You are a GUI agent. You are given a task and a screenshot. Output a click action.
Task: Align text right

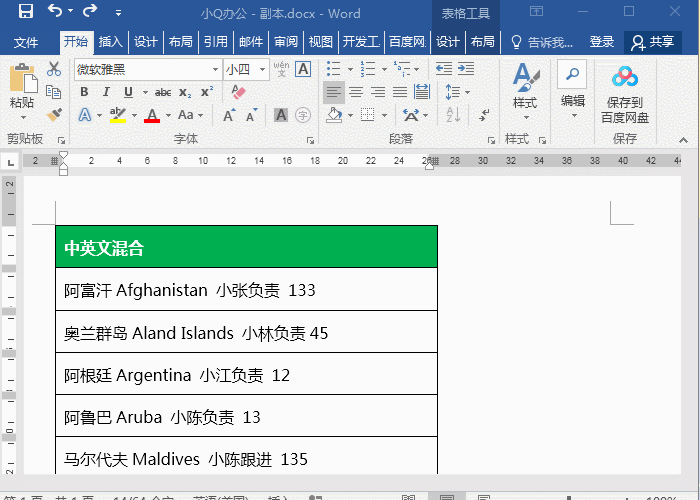coord(378,92)
